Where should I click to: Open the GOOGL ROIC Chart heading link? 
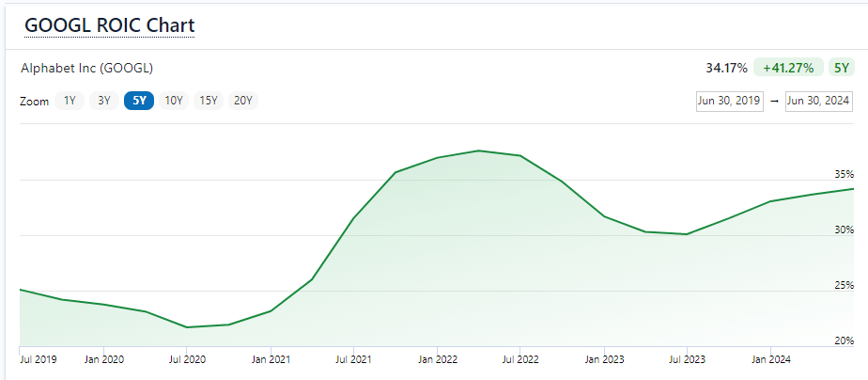coord(110,25)
